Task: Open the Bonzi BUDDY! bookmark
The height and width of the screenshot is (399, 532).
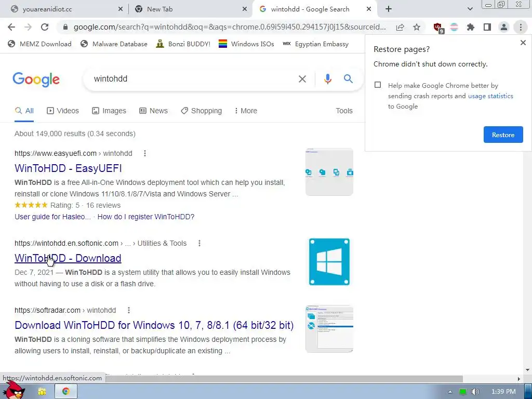Action: point(183,44)
